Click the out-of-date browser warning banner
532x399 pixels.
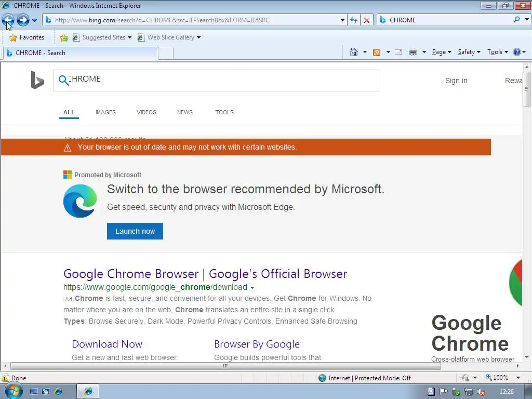tap(246, 147)
